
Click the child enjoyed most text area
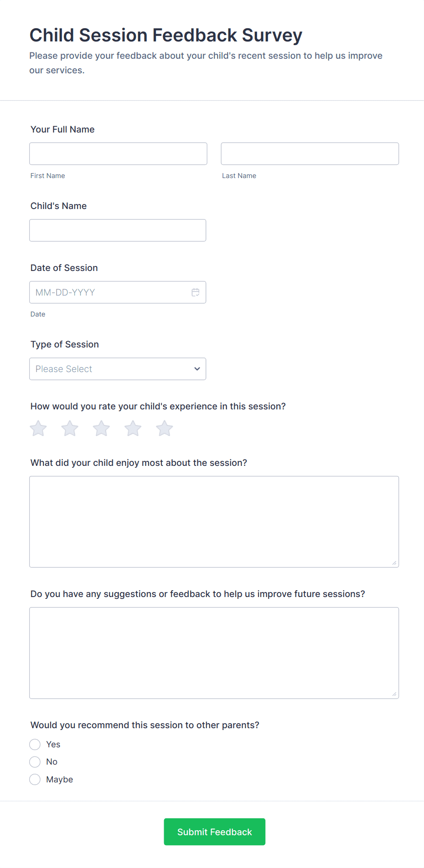[214, 521]
